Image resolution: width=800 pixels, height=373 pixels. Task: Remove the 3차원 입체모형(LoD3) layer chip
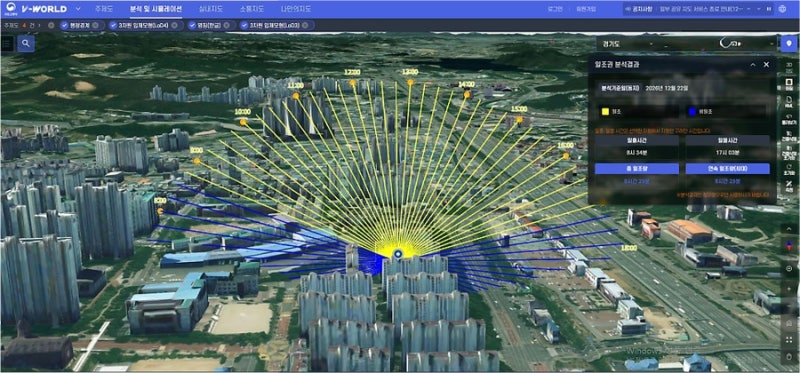pyautogui.click(x=305, y=25)
